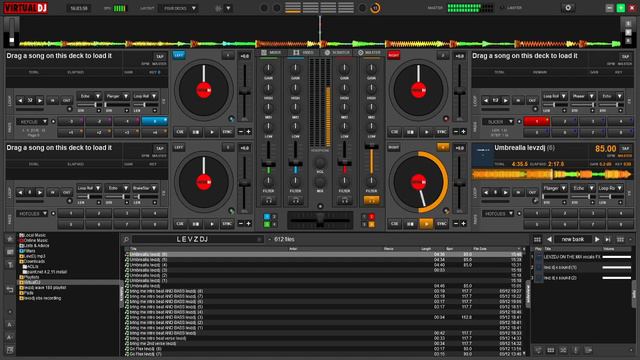Click the crossfader handle
This screenshot has height=360, width=640.
click(x=320, y=221)
